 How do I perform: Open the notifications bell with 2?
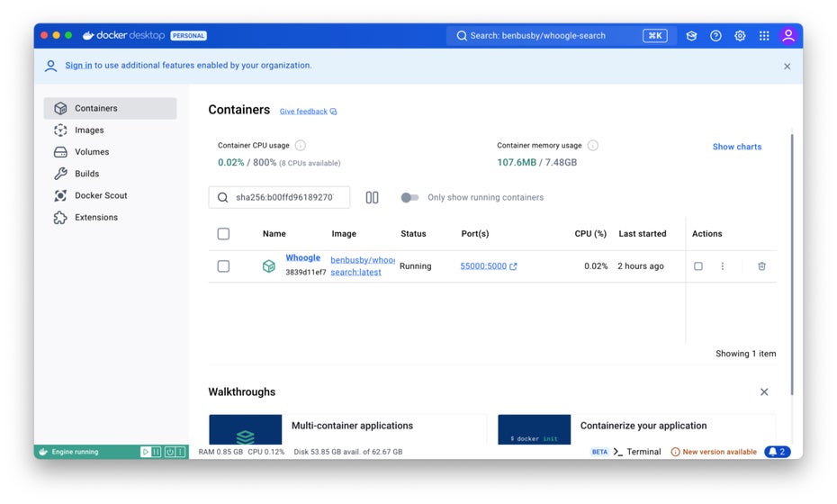click(778, 452)
